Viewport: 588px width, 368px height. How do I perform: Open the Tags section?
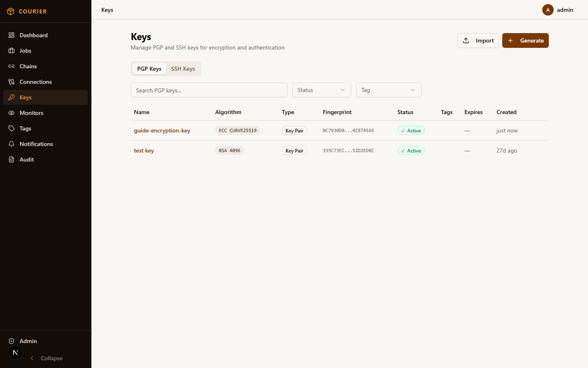click(25, 128)
